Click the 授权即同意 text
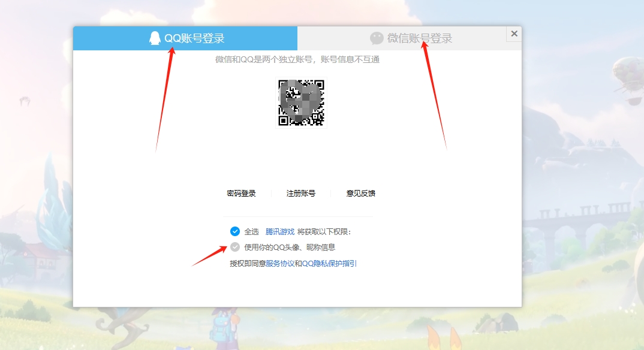 point(248,264)
